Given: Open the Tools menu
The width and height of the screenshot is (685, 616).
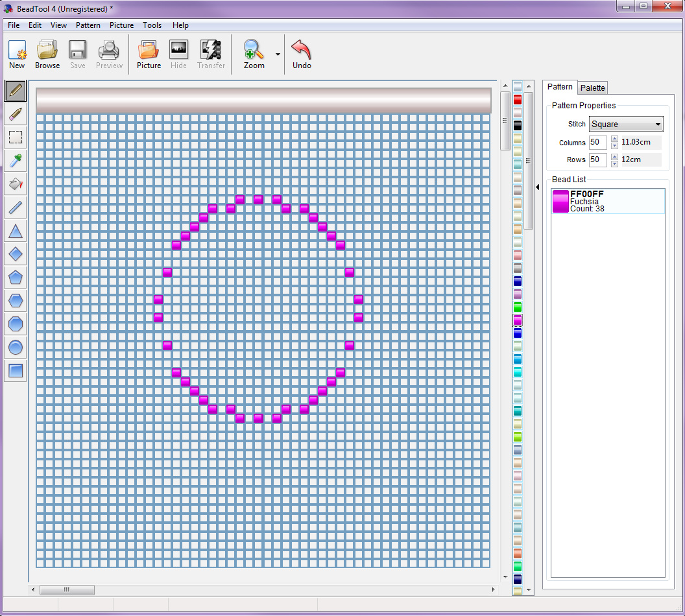Looking at the screenshot, I should click(x=152, y=25).
